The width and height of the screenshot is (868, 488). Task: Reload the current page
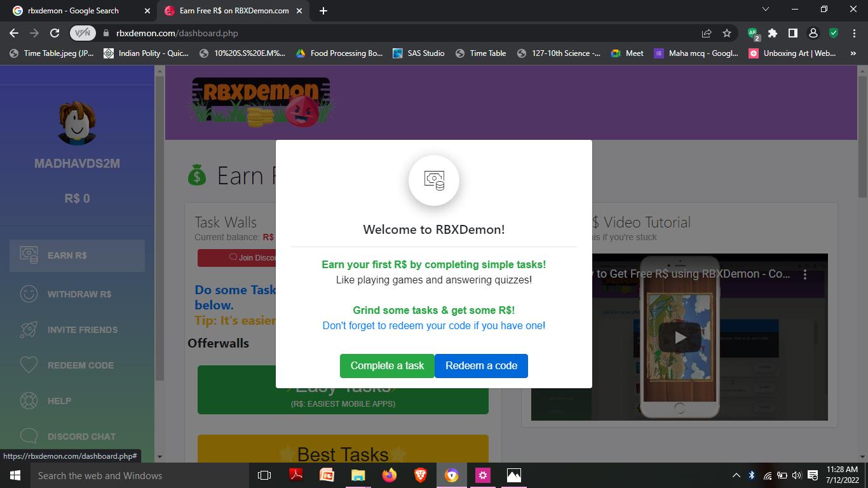(55, 33)
